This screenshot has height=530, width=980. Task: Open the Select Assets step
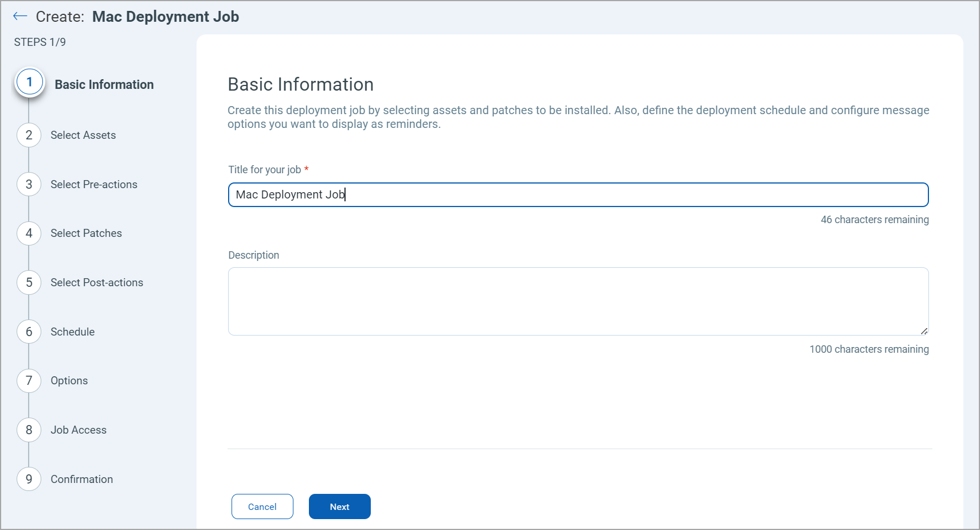(x=83, y=135)
